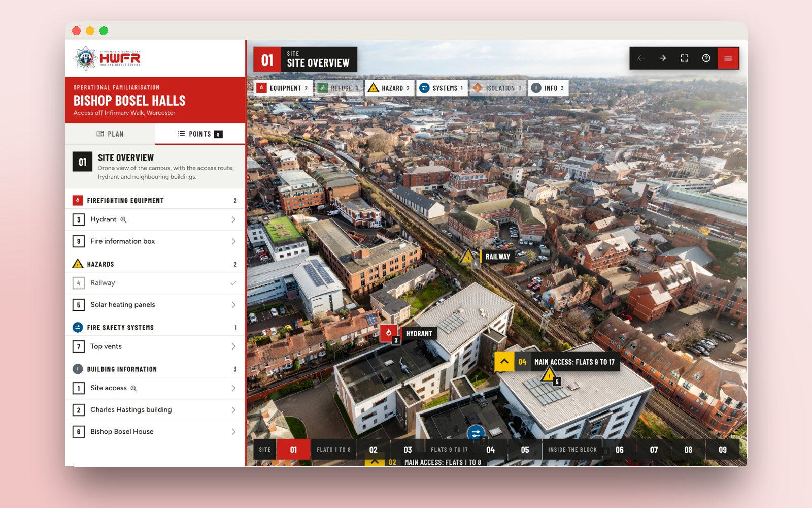Image resolution: width=812 pixels, height=508 pixels.
Task: Click the Railway label on the map
Action: [498, 257]
